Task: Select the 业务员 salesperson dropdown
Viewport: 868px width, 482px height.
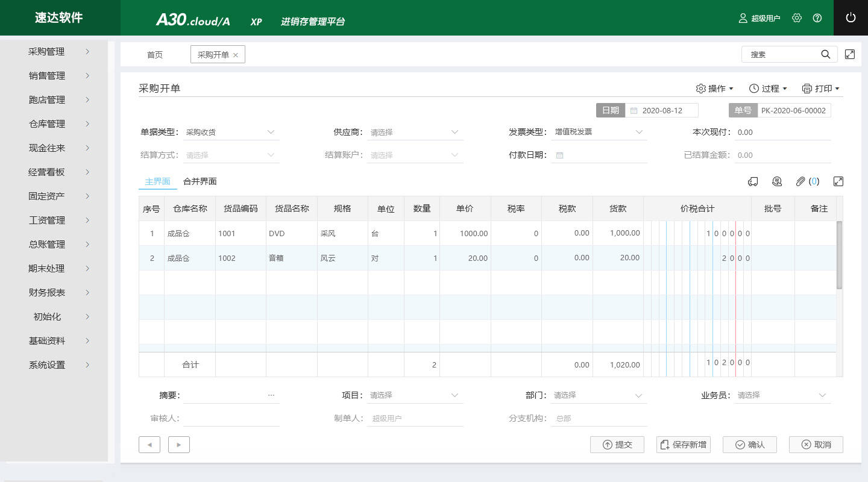Action: click(783, 395)
